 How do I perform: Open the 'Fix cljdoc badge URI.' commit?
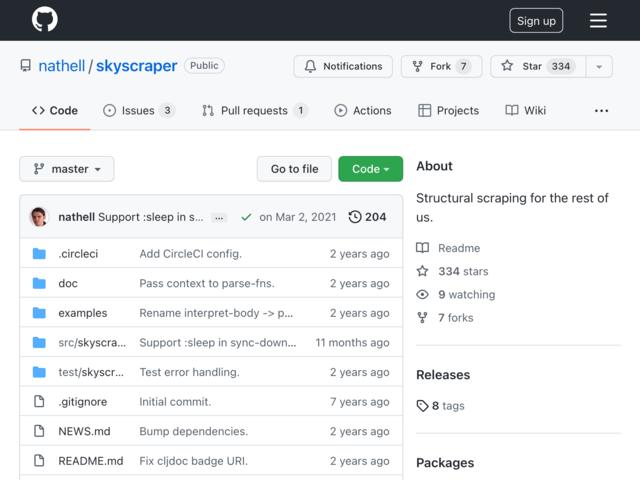click(x=193, y=461)
